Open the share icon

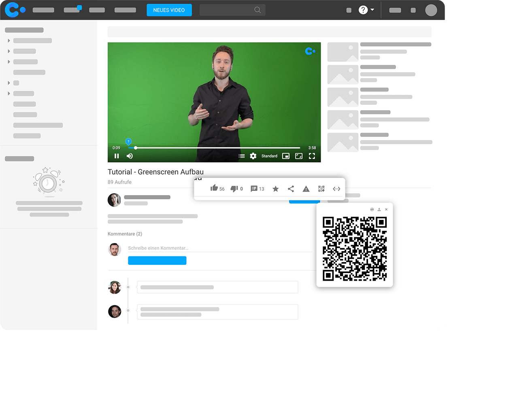tap(291, 189)
